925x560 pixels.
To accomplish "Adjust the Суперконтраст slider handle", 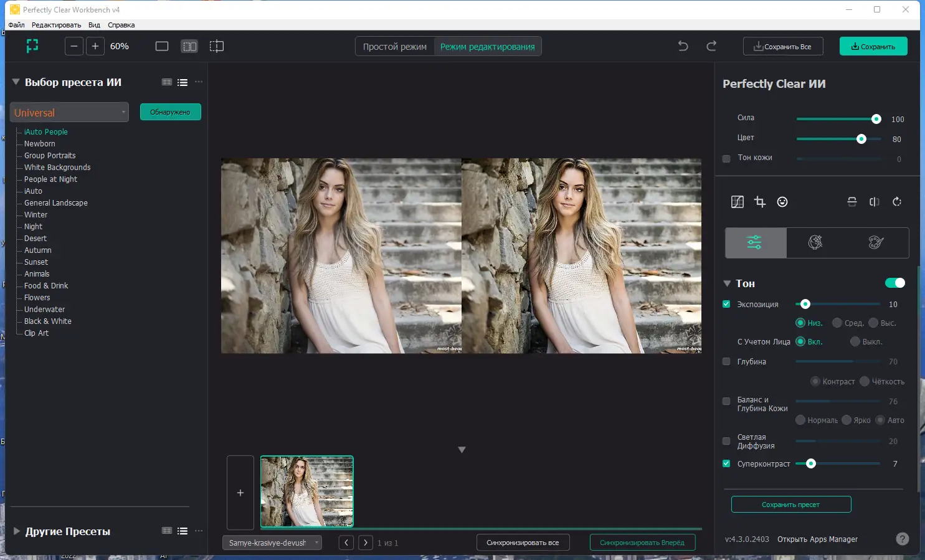I will pos(811,463).
